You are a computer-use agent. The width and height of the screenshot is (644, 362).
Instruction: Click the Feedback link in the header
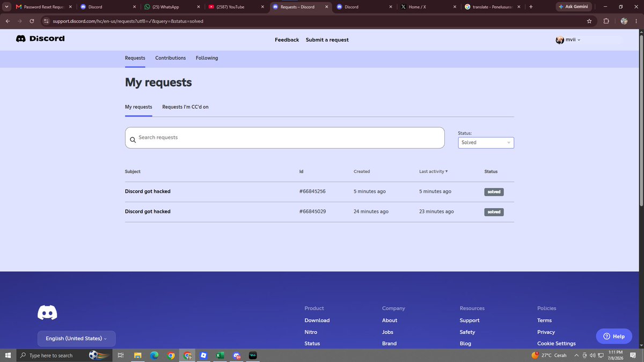[287, 40]
